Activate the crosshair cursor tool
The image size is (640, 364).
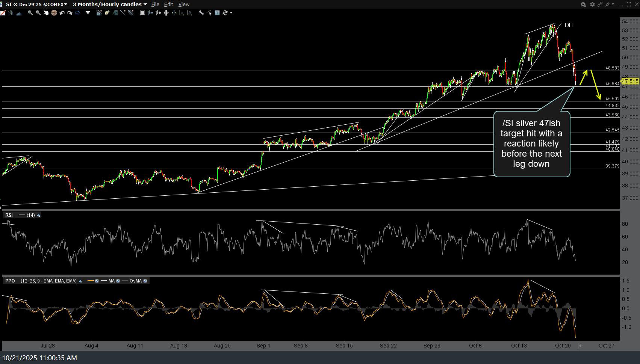[x=54, y=13]
